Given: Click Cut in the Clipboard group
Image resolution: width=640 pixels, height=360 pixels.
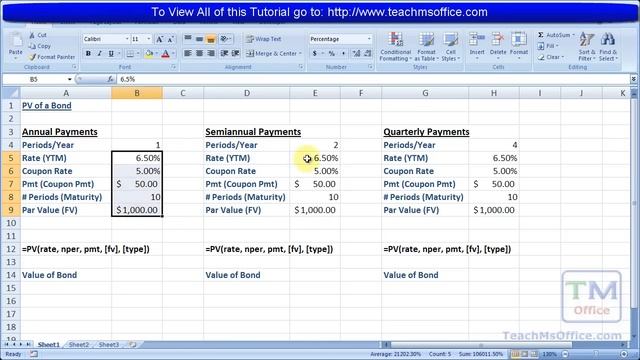Looking at the screenshot, I should click(x=38, y=36).
